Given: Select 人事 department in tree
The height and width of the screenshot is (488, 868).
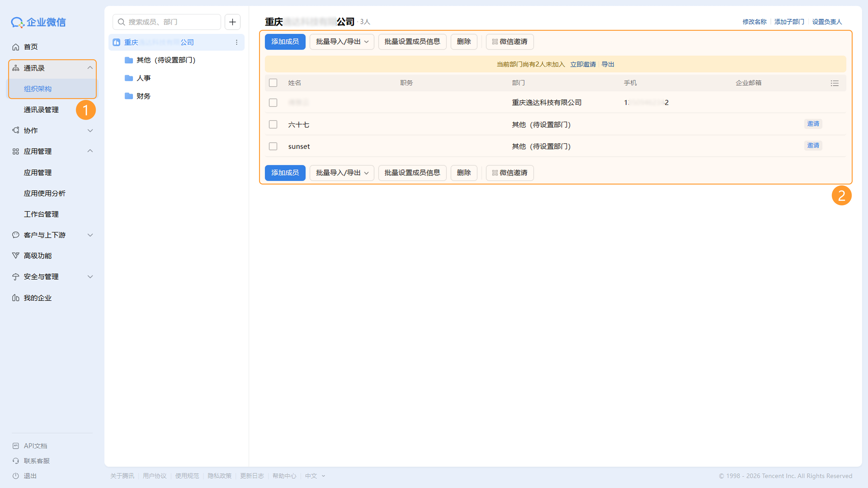Looking at the screenshot, I should (144, 78).
